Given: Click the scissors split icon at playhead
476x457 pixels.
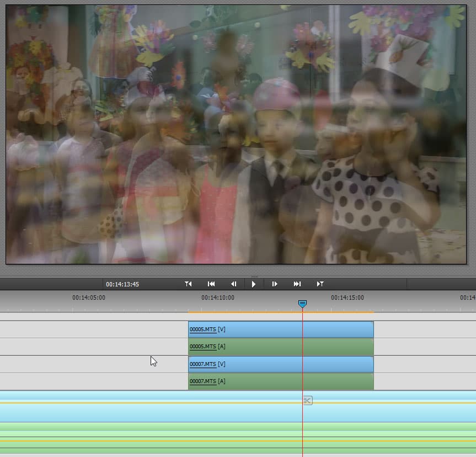Looking at the screenshot, I should tap(308, 401).
